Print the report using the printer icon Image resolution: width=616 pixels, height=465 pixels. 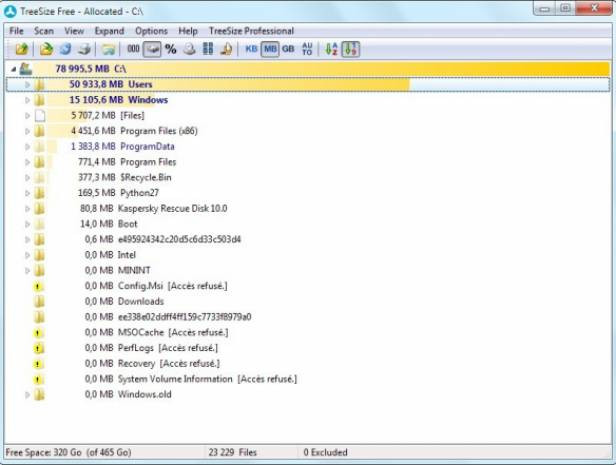coord(84,49)
